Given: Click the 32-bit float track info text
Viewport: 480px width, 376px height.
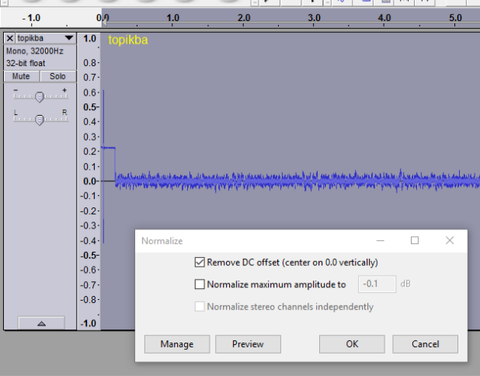Looking at the screenshot, I should pyautogui.click(x=26, y=63).
